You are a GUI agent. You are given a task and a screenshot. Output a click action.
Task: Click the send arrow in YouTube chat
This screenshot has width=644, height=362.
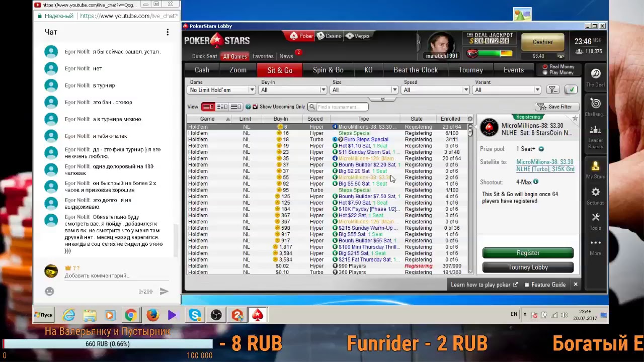[x=164, y=291]
